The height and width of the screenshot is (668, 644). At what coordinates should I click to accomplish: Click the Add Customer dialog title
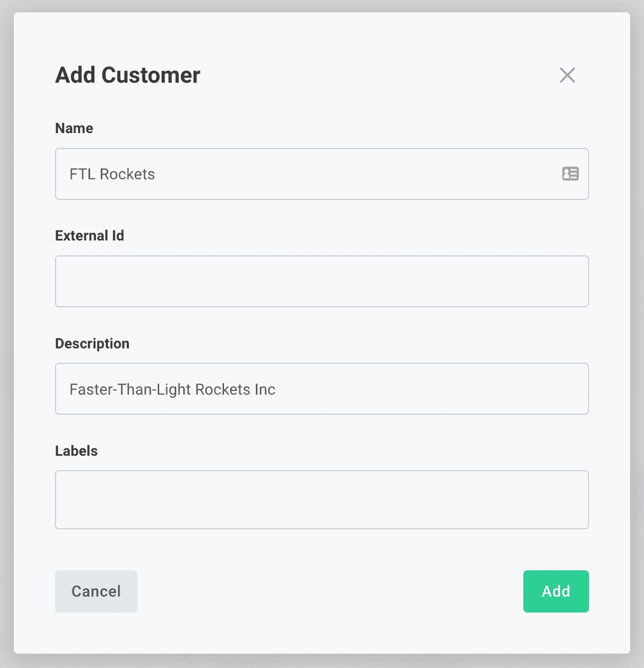(127, 75)
